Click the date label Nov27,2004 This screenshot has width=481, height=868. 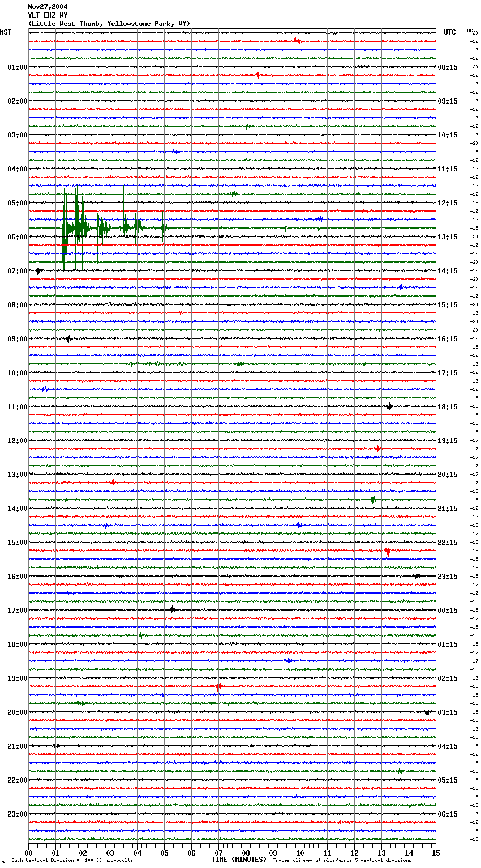(48, 7)
